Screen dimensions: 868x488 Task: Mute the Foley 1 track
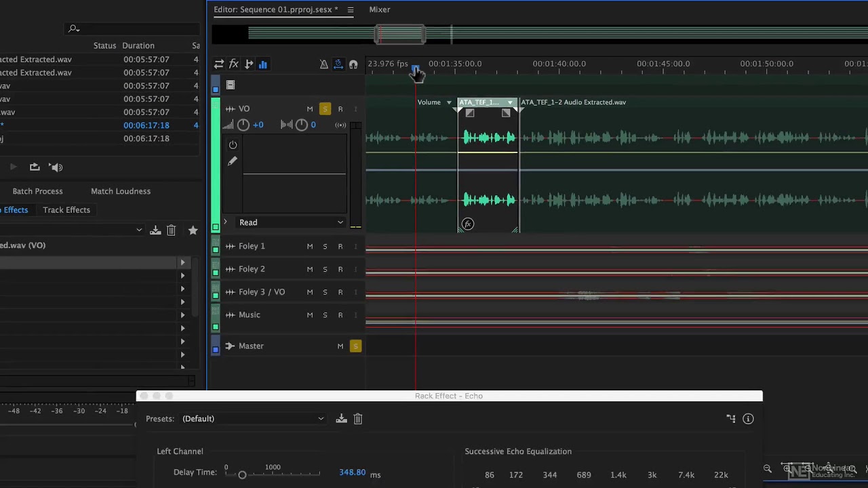pyautogui.click(x=310, y=247)
